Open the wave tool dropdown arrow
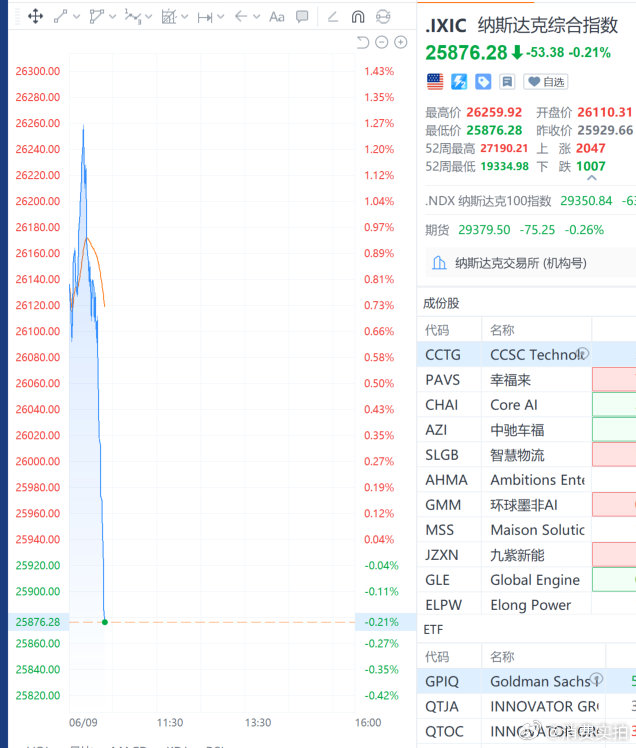Image resolution: width=636 pixels, height=748 pixels. (x=149, y=17)
